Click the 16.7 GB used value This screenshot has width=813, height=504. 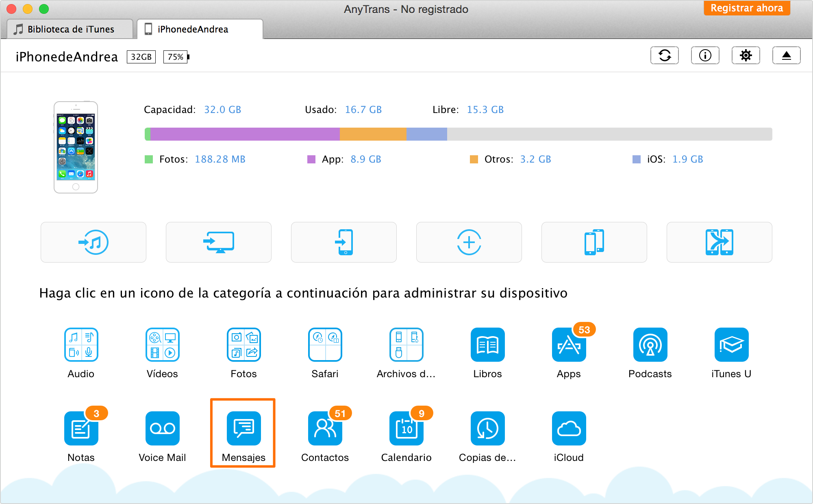coord(363,110)
